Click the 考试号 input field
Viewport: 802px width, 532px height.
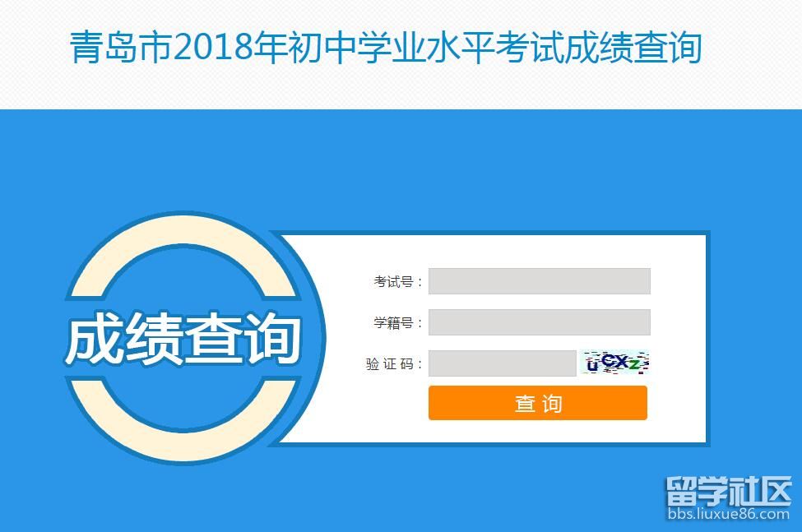coord(539,281)
